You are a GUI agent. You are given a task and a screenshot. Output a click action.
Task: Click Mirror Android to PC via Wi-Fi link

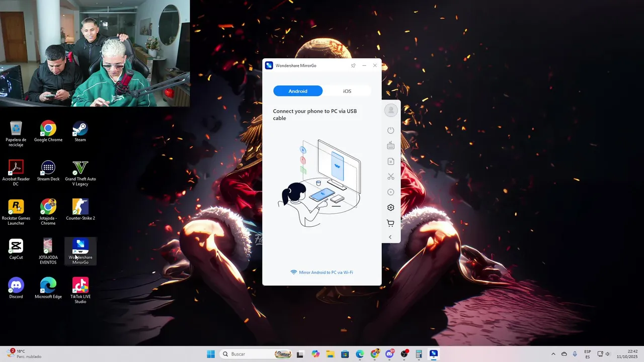point(321,273)
